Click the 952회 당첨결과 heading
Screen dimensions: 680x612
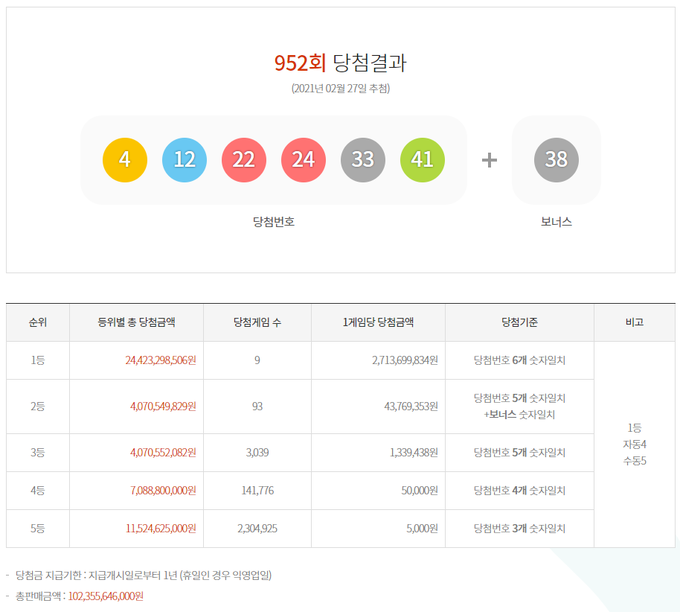click(x=340, y=63)
